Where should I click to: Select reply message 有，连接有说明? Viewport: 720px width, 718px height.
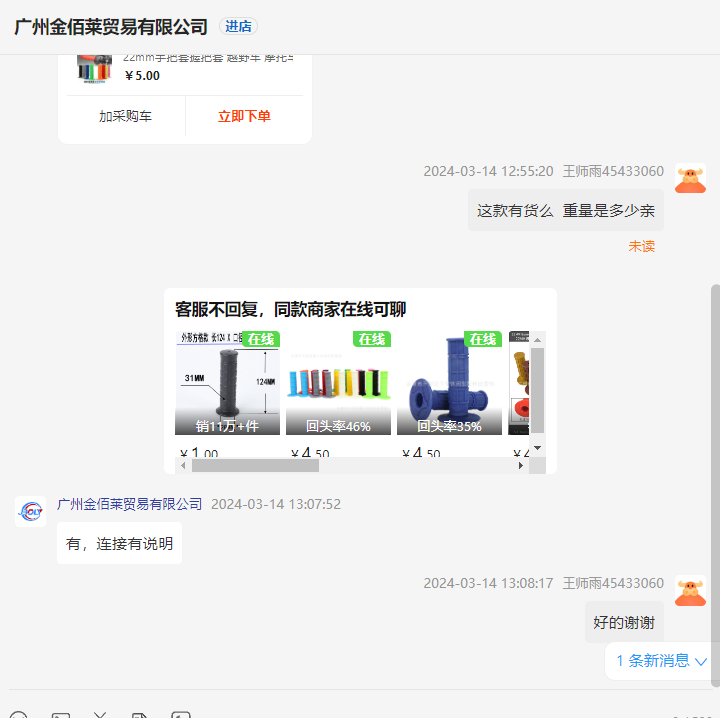coord(119,543)
